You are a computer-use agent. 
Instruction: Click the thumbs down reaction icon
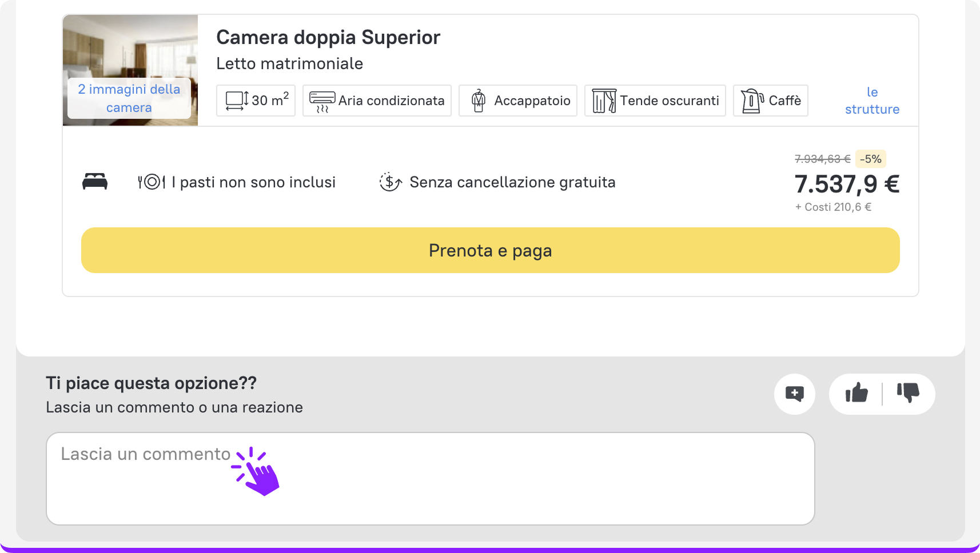point(908,393)
